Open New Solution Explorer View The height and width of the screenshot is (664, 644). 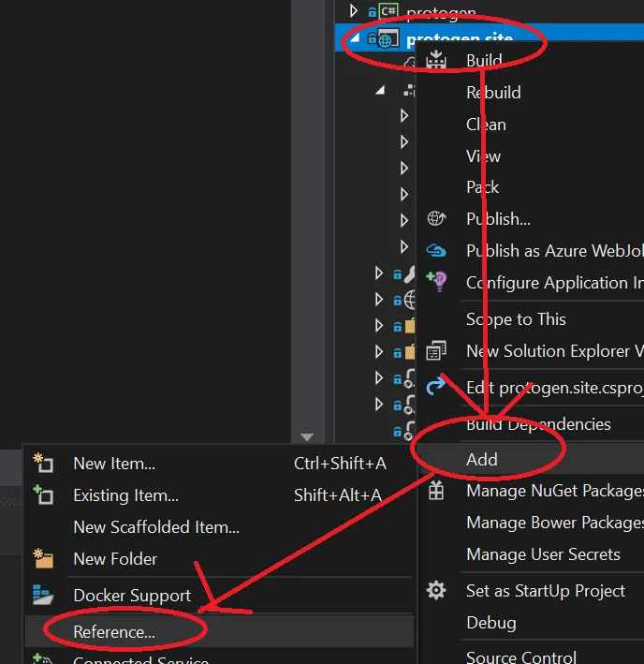pos(555,351)
